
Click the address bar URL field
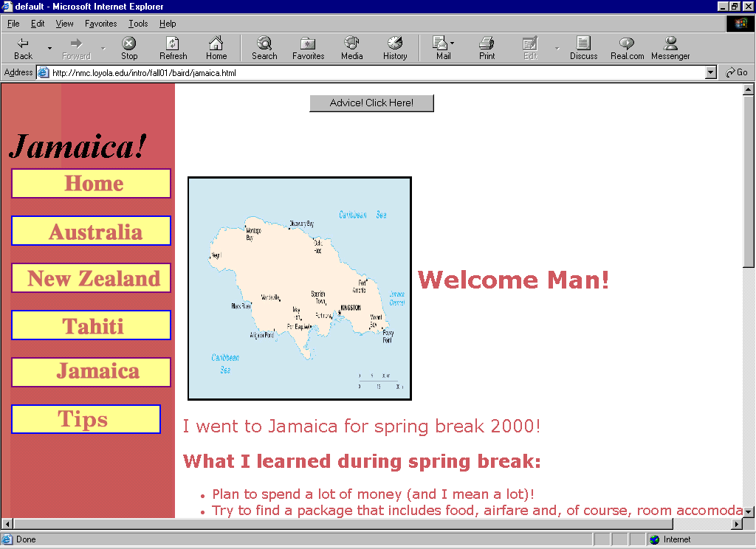pos(369,72)
